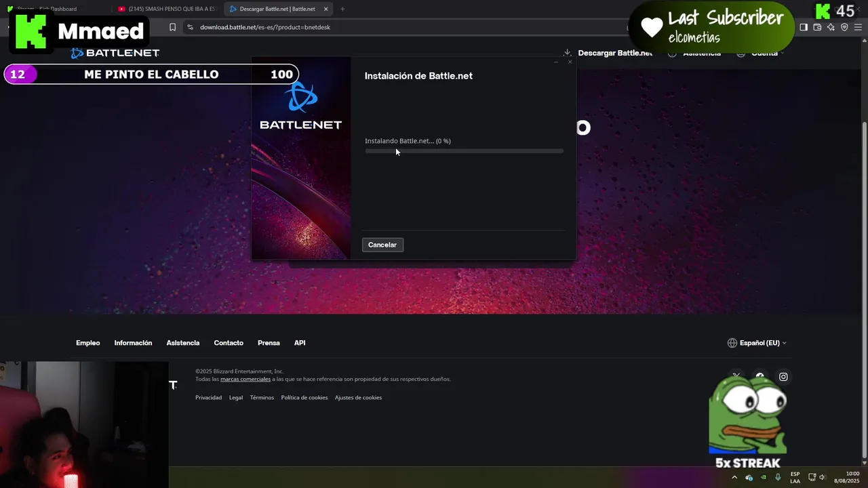Viewport: 868px width, 488px height.
Task: View site information icon in address bar
Action: click(191, 27)
